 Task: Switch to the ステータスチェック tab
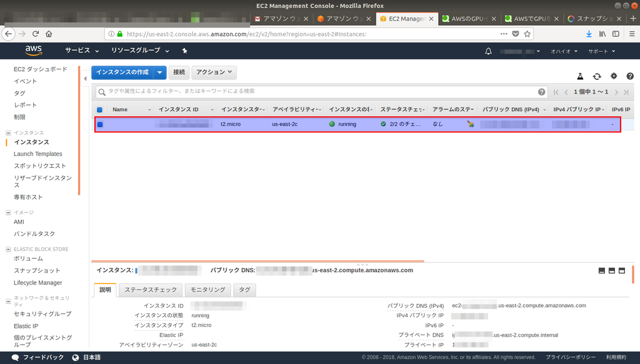(151, 290)
